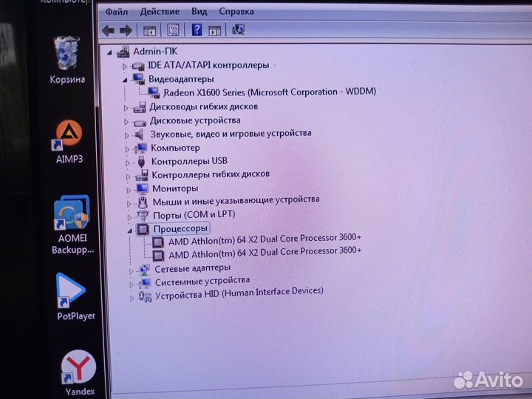This screenshot has height=399, width=532.
Task: Open the Действие menu
Action: click(159, 12)
